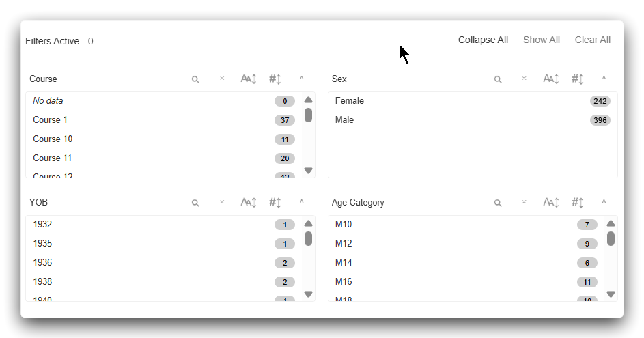Search within the YOB filter
The width and height of the screenshot is (644, 338).
click(x=195, y=203)
